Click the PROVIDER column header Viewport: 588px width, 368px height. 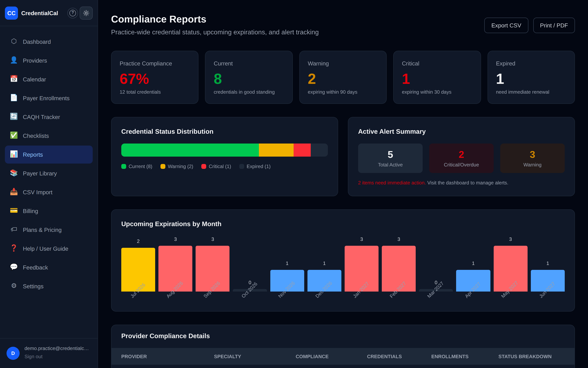(x=134, y=357)
